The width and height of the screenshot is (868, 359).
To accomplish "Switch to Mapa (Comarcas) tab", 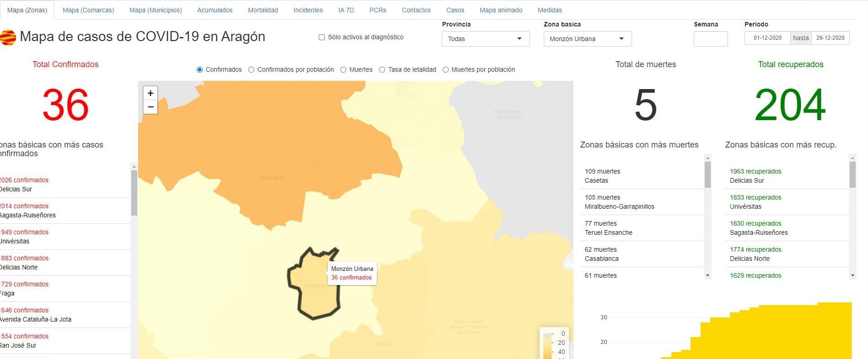I will click(88, 10).
